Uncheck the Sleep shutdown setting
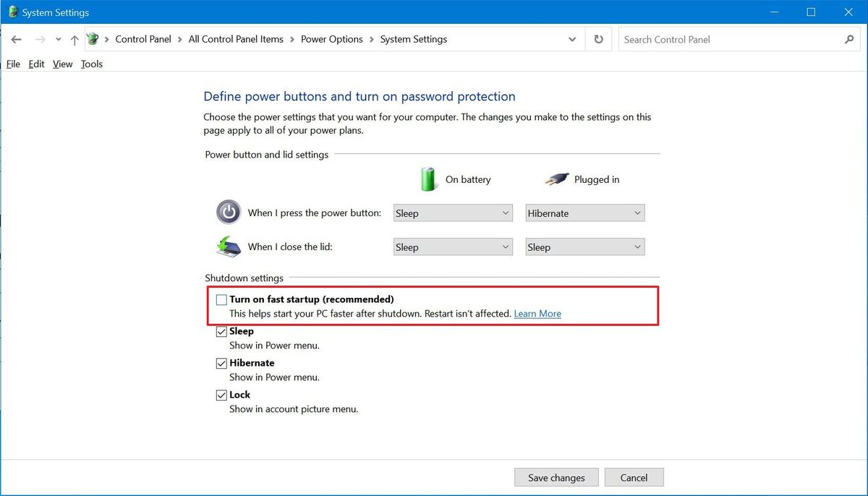The width and height of the screenshot is (868, 496). tap(221, 331)
